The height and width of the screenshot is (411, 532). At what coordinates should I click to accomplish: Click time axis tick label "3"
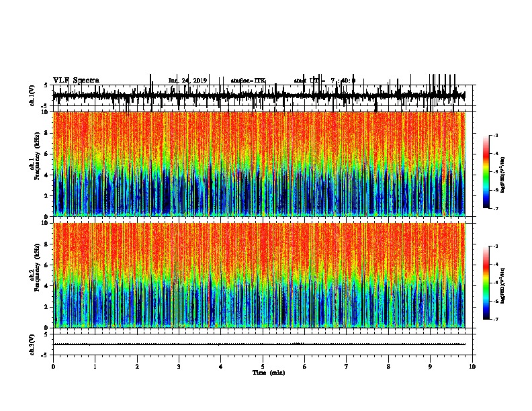click(x=179, y=367)
